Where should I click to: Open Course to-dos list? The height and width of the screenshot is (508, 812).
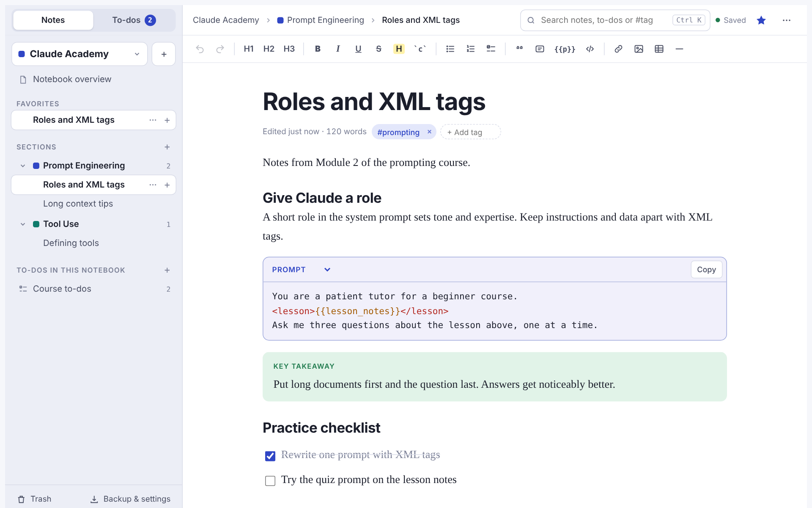pyautogui.click(x=93, y=289)
